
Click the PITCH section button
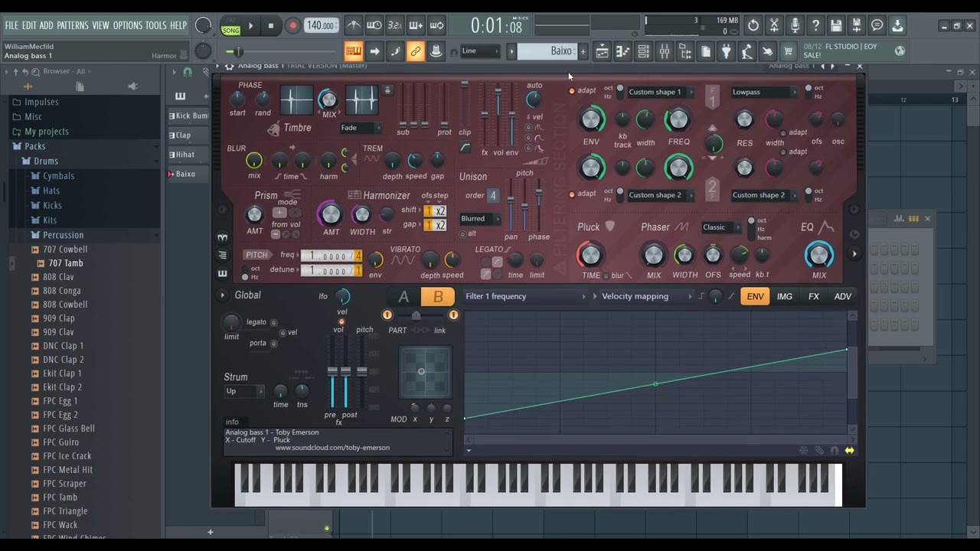[256, 255]
